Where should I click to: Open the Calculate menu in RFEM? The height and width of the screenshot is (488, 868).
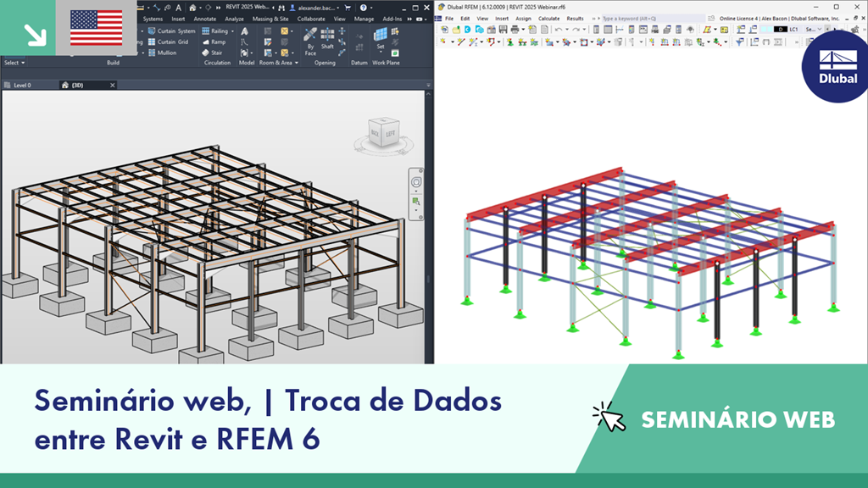(x=548, y=19)
